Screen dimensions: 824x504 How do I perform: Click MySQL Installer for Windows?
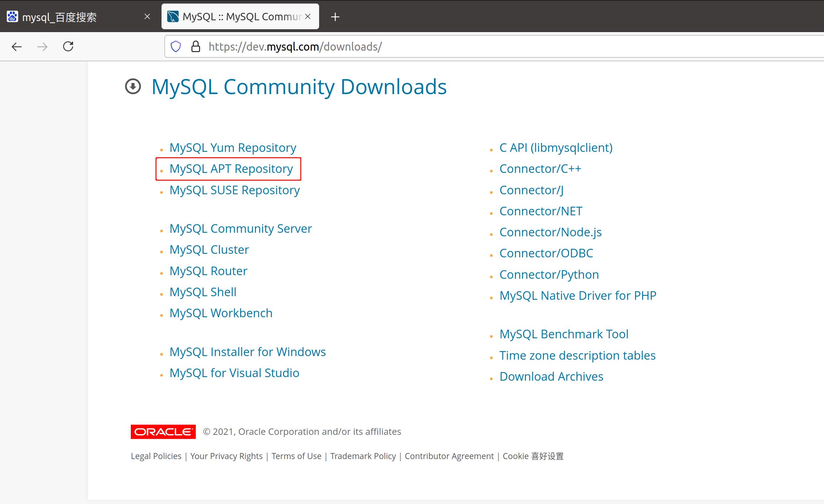pyautogui.click(x=247, y=351)
